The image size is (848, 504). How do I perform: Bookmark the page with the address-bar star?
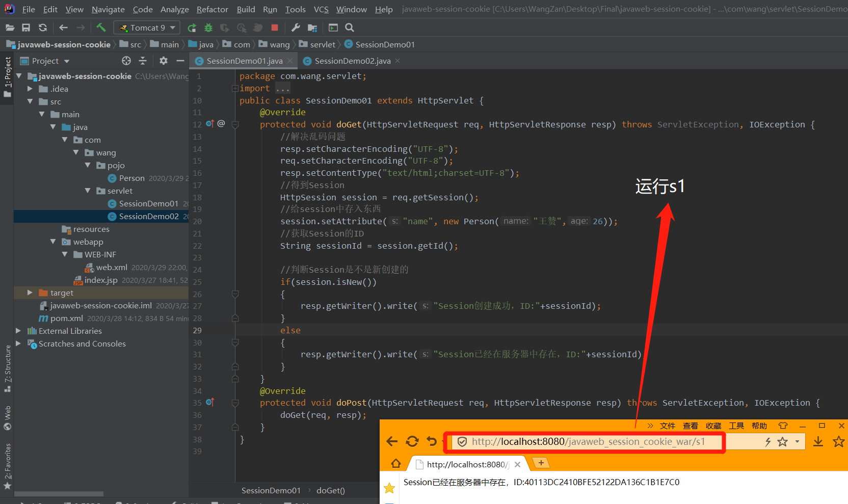tap(782, 442)
